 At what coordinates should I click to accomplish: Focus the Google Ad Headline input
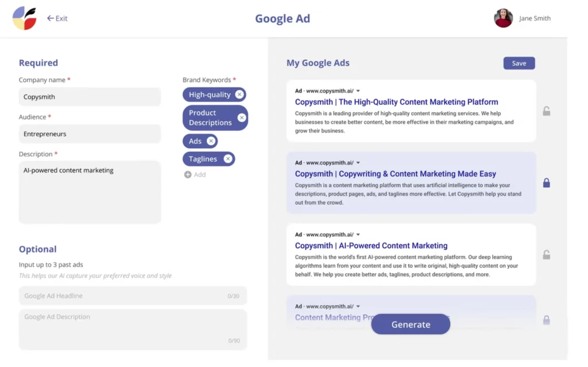[x=133, y=296]
